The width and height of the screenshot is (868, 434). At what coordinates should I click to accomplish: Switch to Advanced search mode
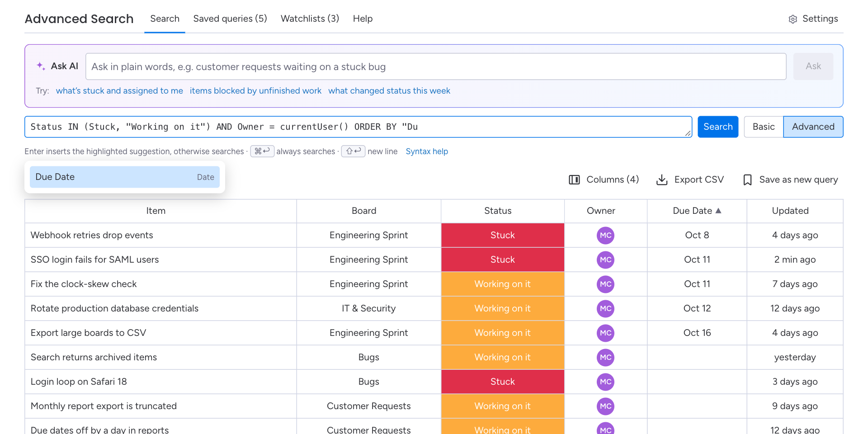point(813,127)
